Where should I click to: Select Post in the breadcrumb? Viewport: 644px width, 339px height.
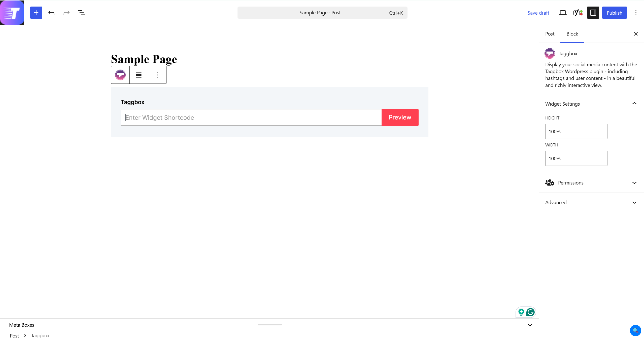tap(14, 335)
